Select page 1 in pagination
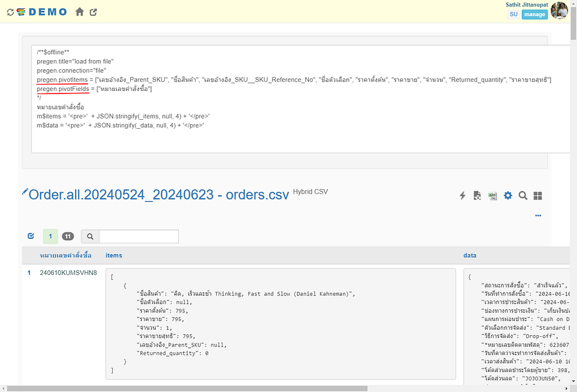 [x=50, y=236]
